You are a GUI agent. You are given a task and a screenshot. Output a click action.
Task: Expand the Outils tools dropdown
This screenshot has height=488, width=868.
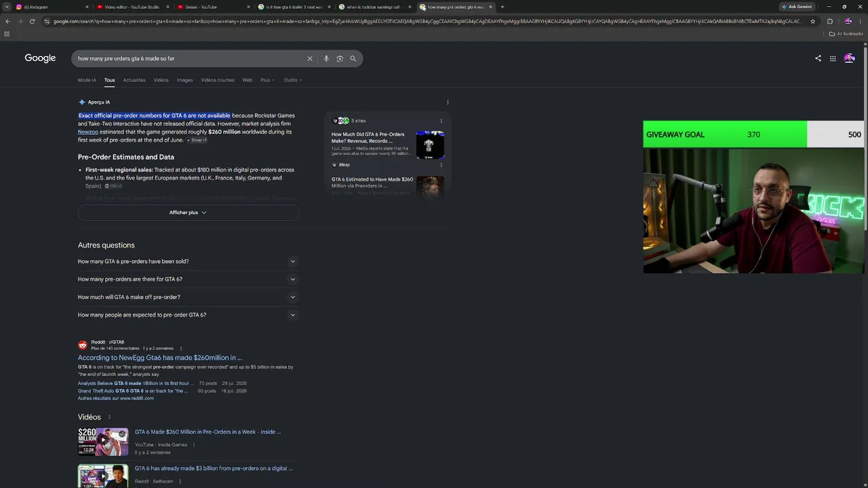pos(293,80)
